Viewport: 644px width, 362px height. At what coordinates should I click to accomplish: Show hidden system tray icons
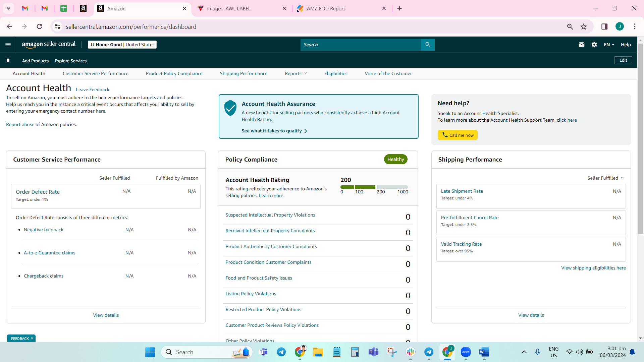coord(524,352)
